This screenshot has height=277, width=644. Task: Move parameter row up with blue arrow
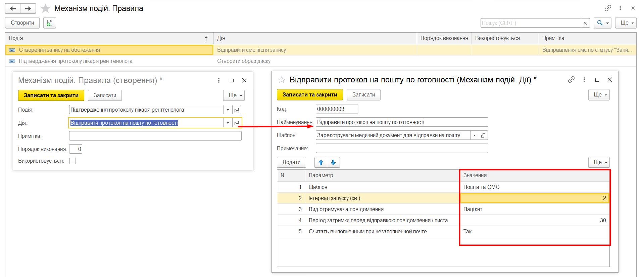(x=321, y=162)
